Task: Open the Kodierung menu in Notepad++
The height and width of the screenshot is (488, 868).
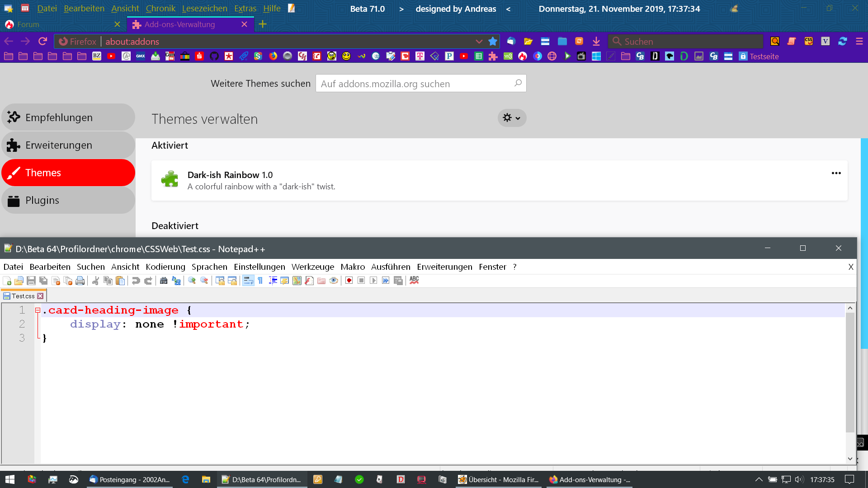Action: [165, 267]
